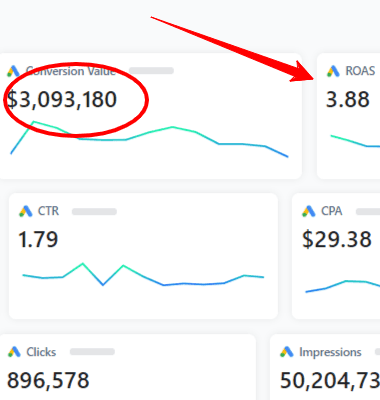Click the Conversion Value trend sparkline

click(150, 139)
